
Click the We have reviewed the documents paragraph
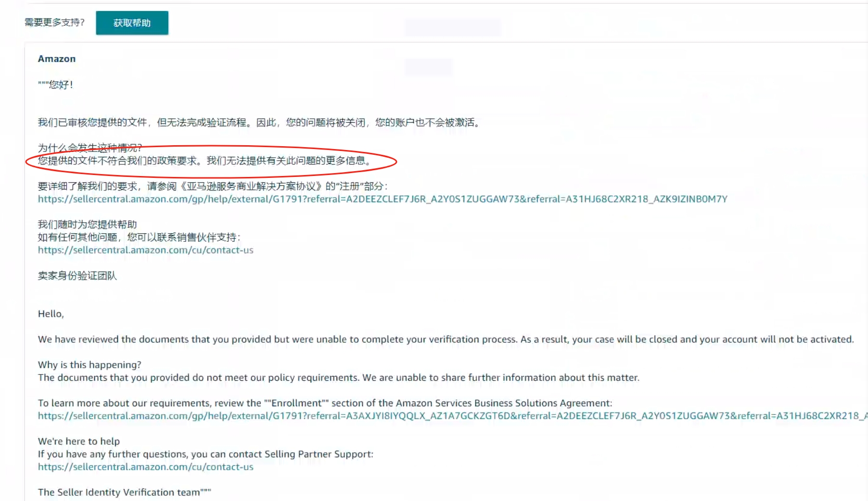446,339
